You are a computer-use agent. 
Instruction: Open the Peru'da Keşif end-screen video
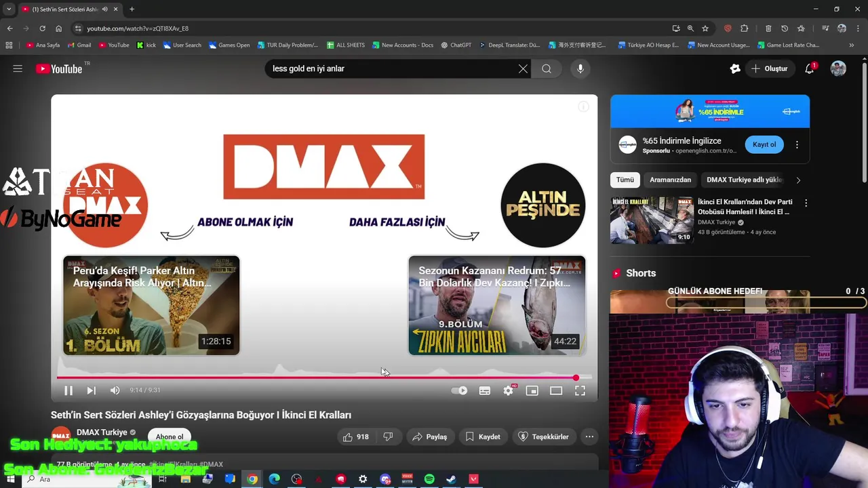tap(151, 305)
